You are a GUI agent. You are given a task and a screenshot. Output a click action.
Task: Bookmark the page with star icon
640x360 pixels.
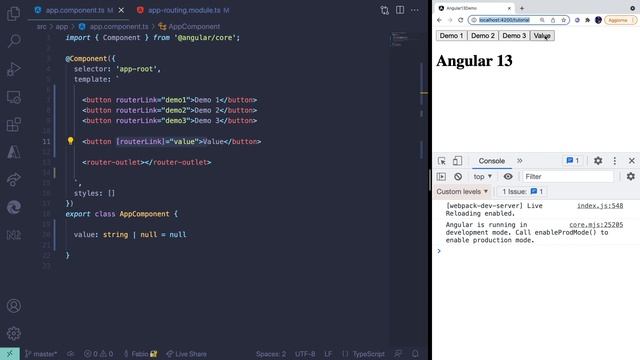tap(564, 20)
